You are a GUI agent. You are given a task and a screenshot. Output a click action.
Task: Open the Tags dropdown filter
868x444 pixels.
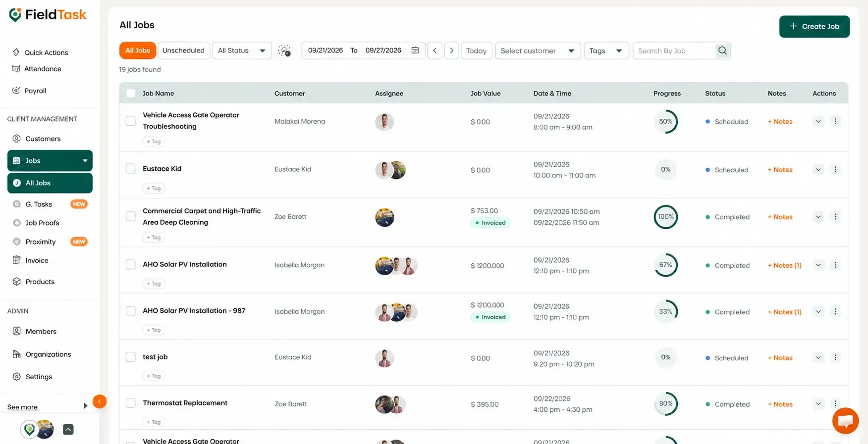tap(606, 50)
